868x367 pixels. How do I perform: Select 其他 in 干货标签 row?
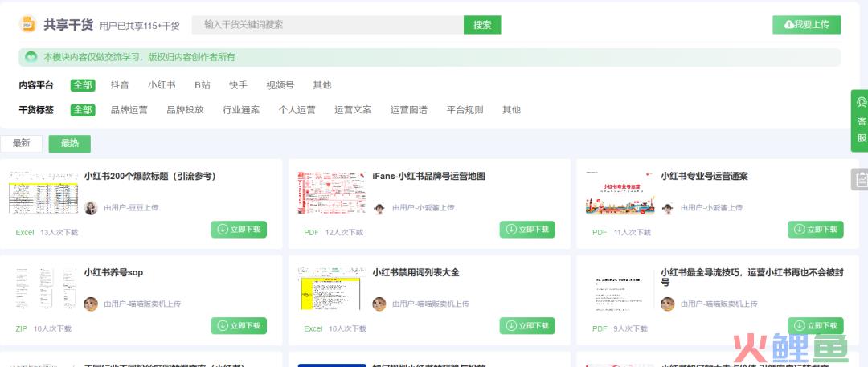coord(511,110)
